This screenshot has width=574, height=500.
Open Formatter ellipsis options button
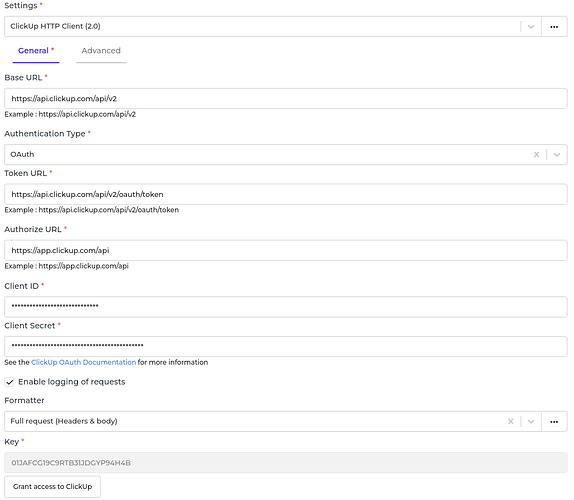(554, 422)
